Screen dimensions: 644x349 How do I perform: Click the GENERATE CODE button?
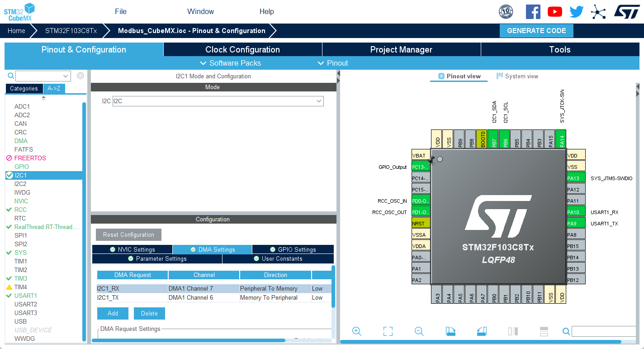click(536, 30)
